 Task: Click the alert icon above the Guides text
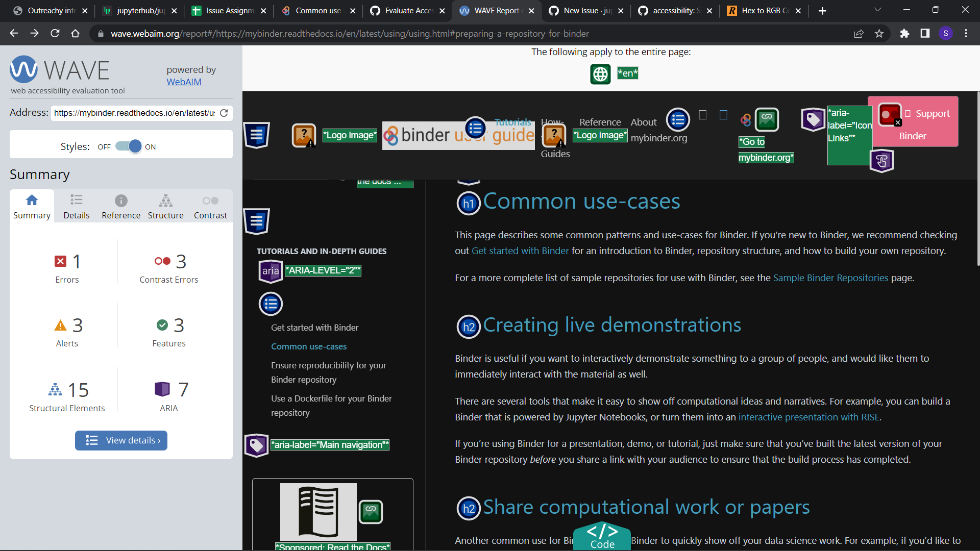(554, 136)
